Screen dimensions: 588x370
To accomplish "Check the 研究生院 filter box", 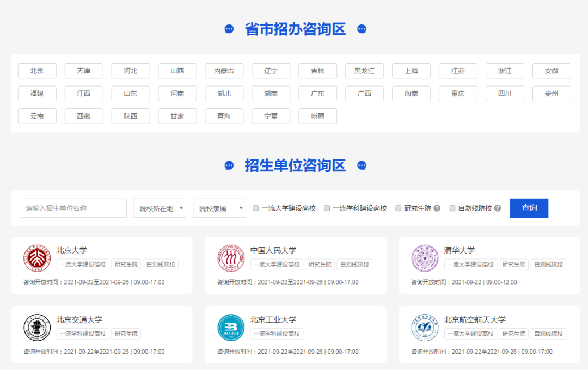I will click(x=398, y=208).
